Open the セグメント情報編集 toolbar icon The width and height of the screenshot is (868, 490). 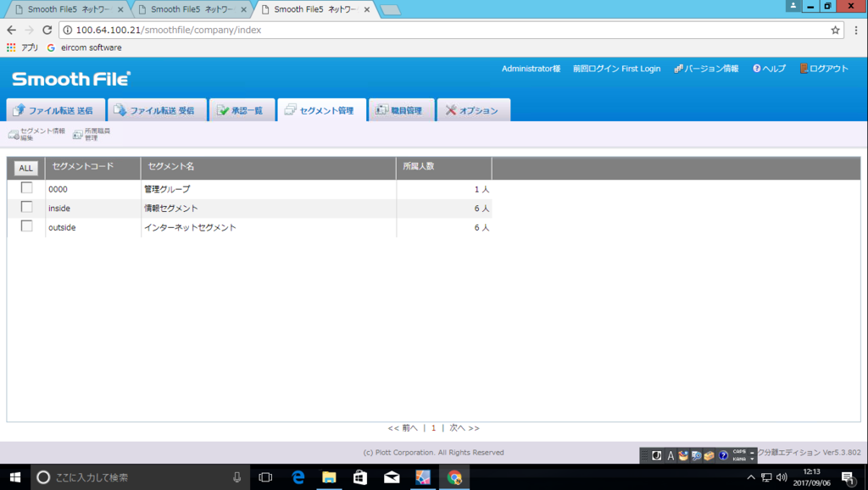pos(36,134)
